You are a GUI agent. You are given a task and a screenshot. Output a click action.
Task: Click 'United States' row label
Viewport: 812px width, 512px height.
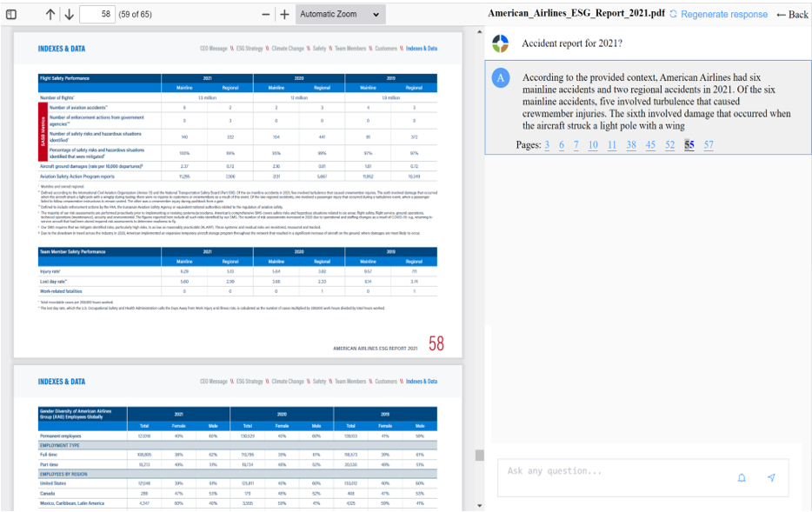(53, 483)
